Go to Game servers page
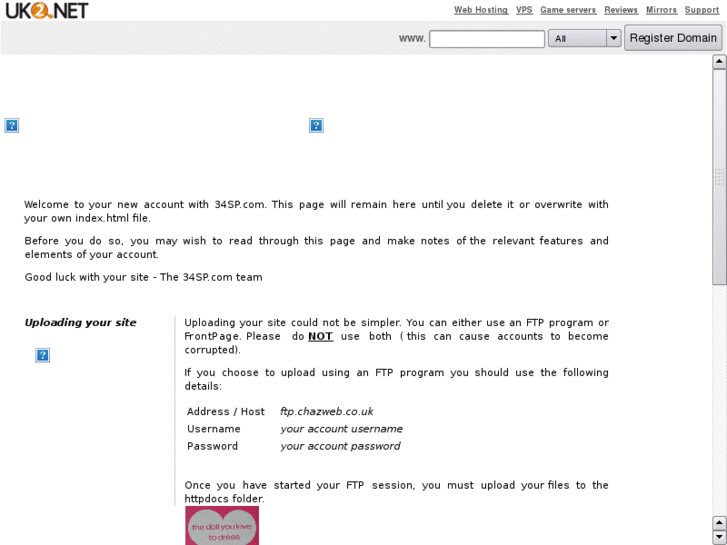The image size is (727, 545). (568, 10)
